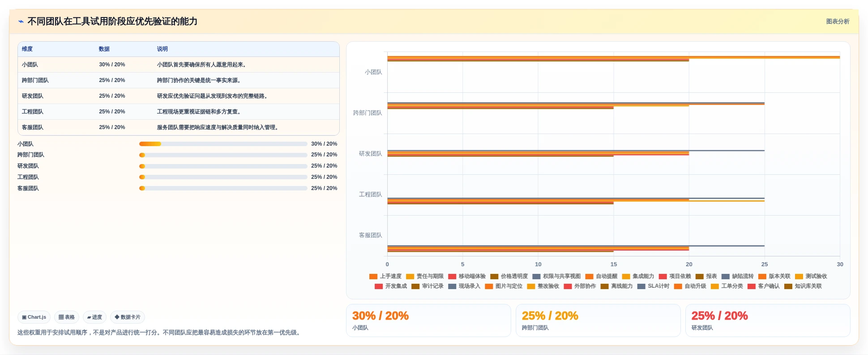Click the 维度 column header
Screen dimensions: 868x355
click(27, 49)
